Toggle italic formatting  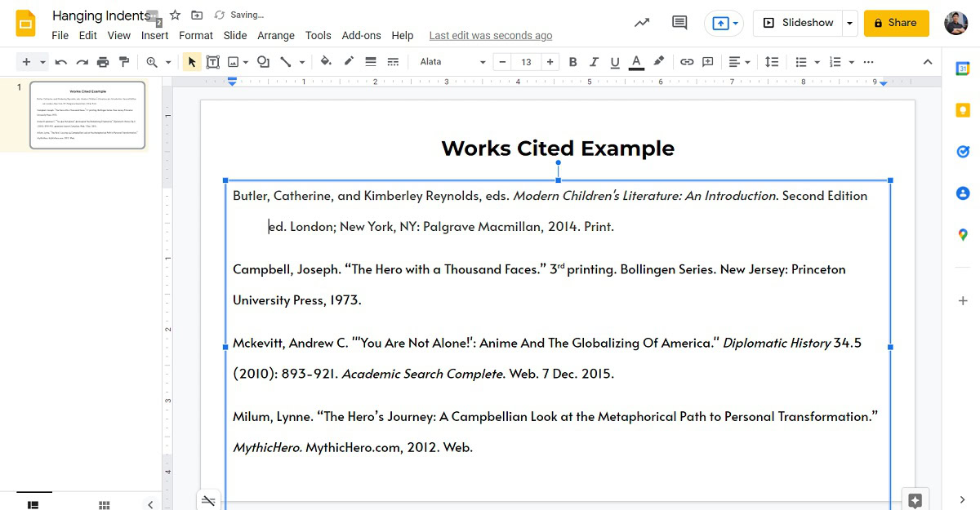coord(594,62)
